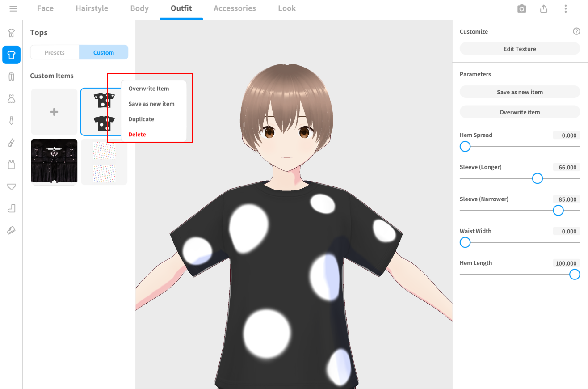Click the export upload icon
Screen dimensions: 588x389
point(543,9)
